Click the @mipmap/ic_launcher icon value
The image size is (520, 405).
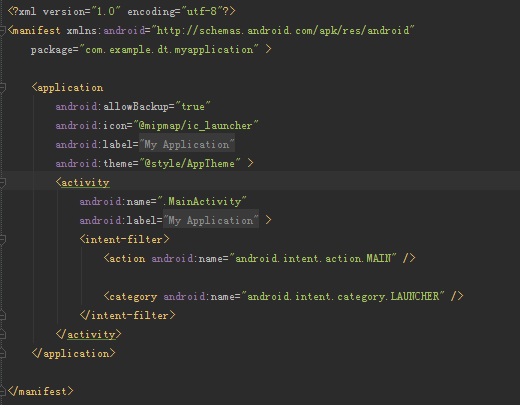point(196,126)
